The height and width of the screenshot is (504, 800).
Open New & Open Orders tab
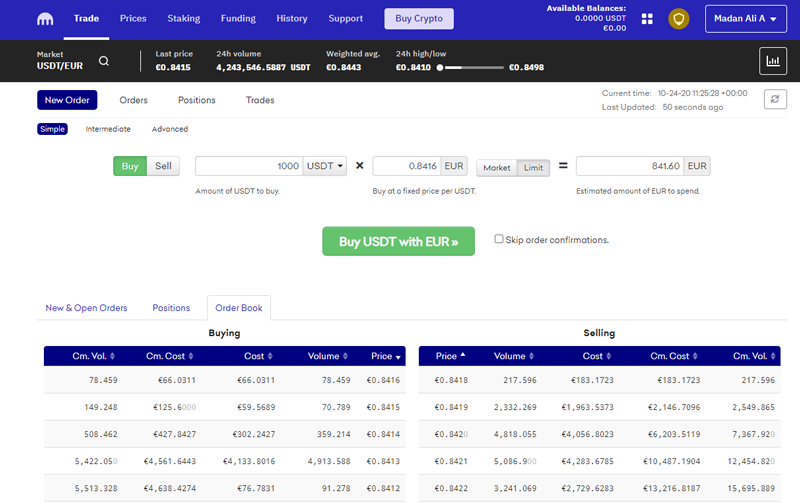[86, 308]
